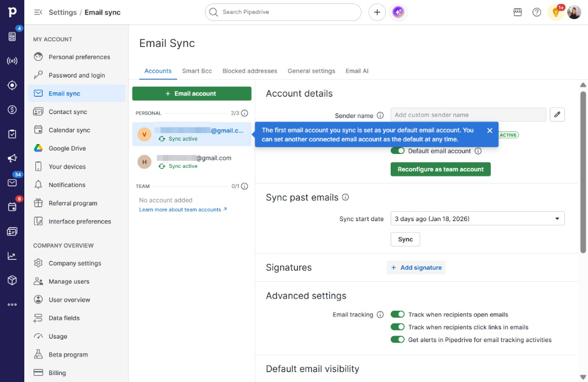The image size is (588, 382).
Task: Switch to the Blocked addresses tab
Action: tap(250, 71)
